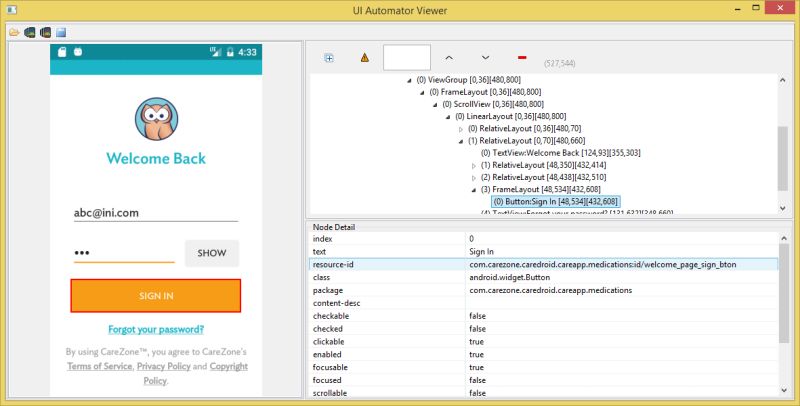Select TextView:Welcome Back tree row
800x406 pixels.
click(561, 153)
